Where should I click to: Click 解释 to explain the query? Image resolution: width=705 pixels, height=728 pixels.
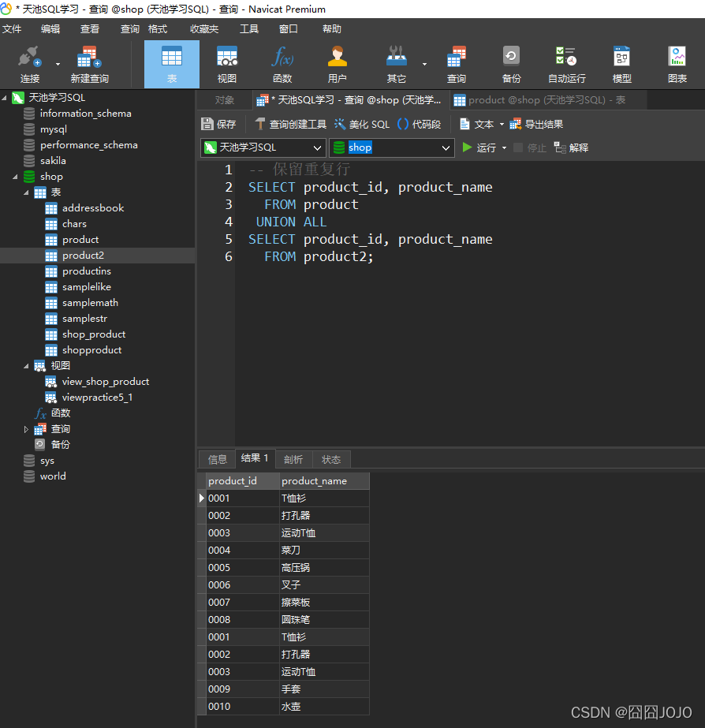click(571, 147)
